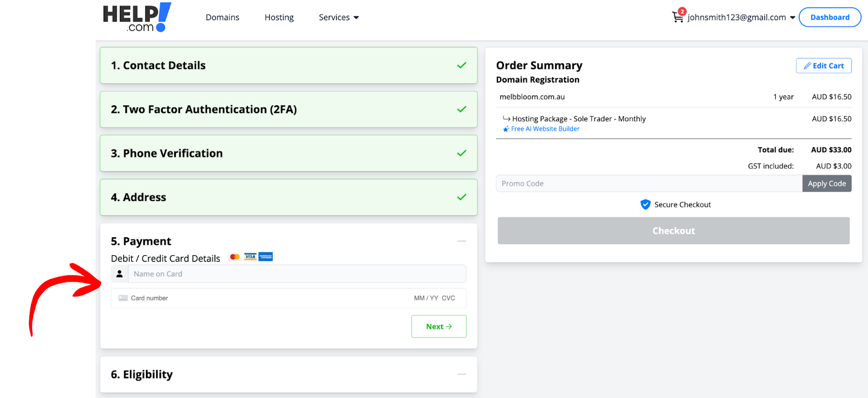The height and width of the screenshot is (398, 868).
Task: Click the person icon beside Name on Card
Action: tap(119, 274)
